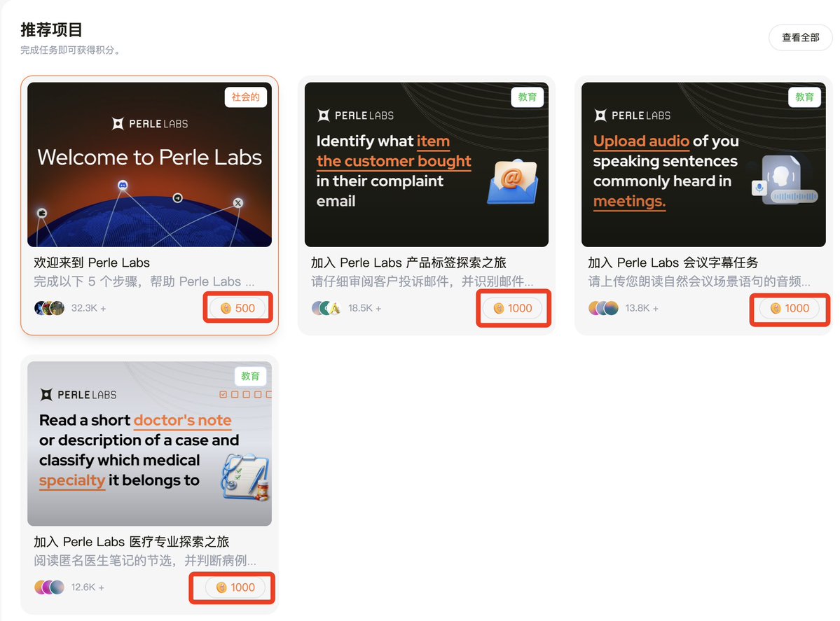Click participant avatars beside 18.5K +
Viewport: 840px width, 621px height.
(326, 308)
